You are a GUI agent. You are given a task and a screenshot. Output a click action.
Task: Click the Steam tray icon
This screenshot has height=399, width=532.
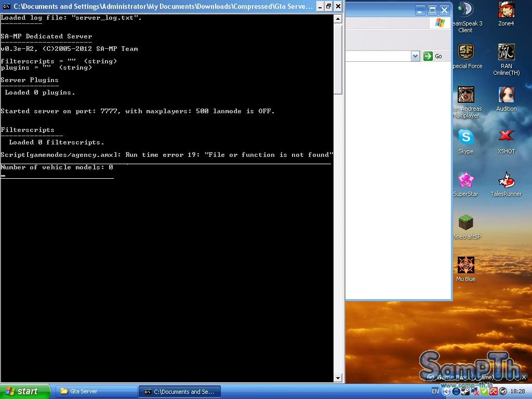point(465,392)
